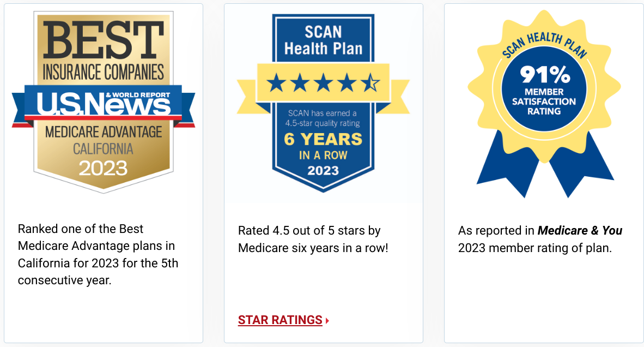Click the red arrow beside STAR RATINGS

coord(327,321)
